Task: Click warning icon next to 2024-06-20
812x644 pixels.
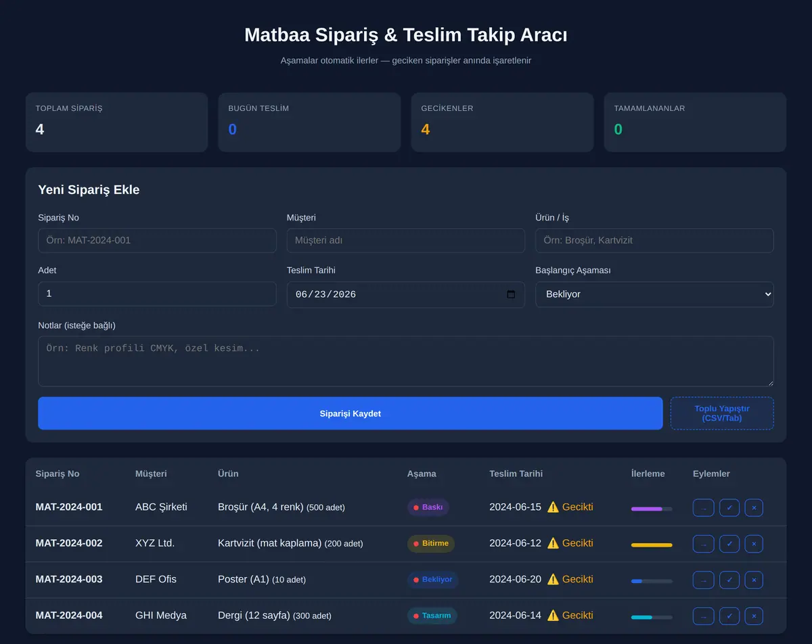Action: [553, 579]
